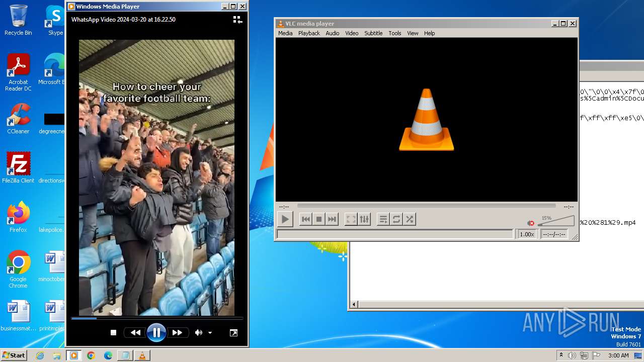Click the VLC cone logo
The height and width of the screenshot is (362, 644).
coord(426,120)
